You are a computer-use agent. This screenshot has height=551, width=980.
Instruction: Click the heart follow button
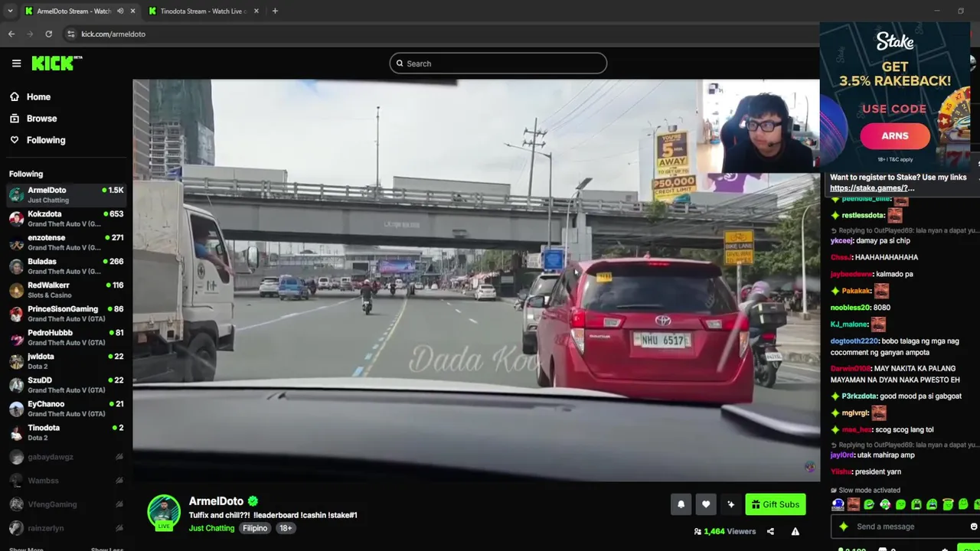[706, 504]
